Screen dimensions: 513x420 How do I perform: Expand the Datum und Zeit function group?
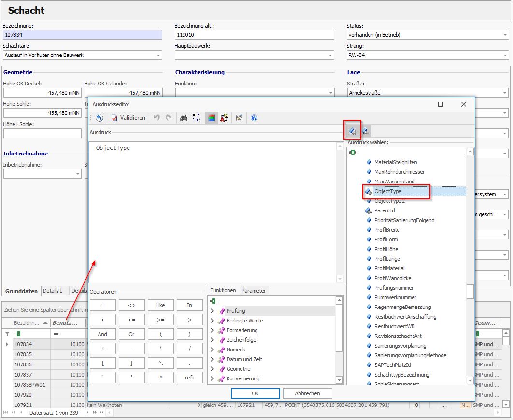pyautogui.click(x=212, y=359)
